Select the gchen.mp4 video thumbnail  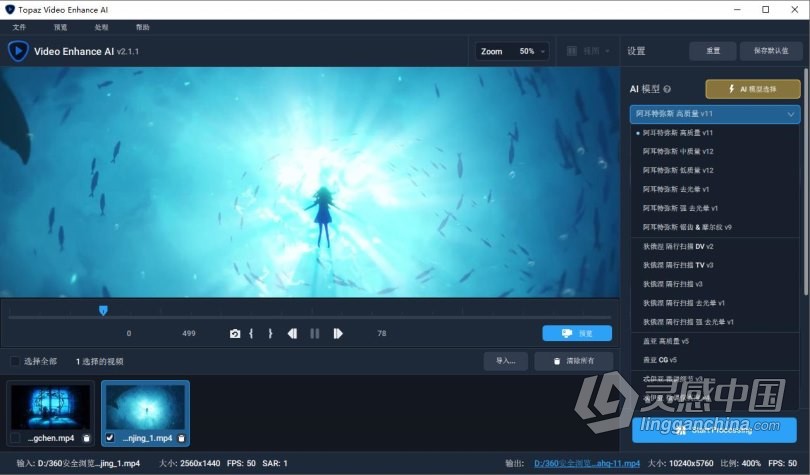pyautogui.click(x=50, y=407)
